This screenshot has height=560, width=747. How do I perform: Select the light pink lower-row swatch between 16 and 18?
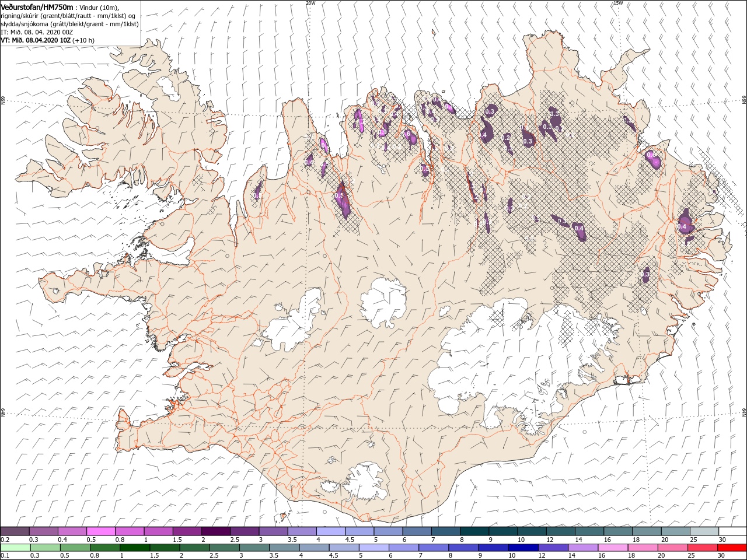pyautogui.click(x=612, y=548)
